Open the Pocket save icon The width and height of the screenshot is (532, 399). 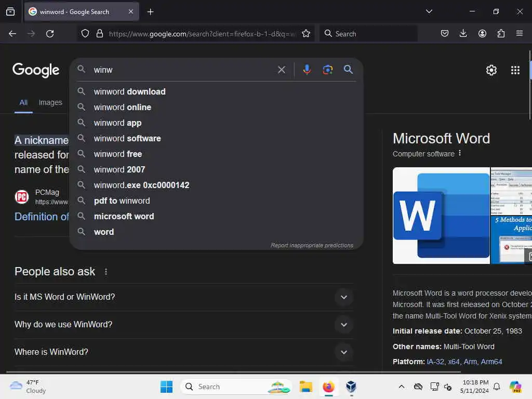tap(445, 34)
